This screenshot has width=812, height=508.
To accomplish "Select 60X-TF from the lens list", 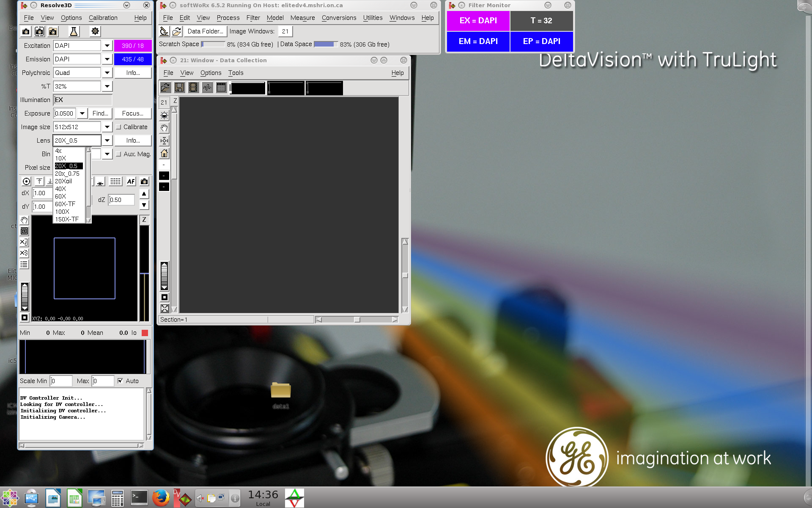I will click(x=65, y=204).
